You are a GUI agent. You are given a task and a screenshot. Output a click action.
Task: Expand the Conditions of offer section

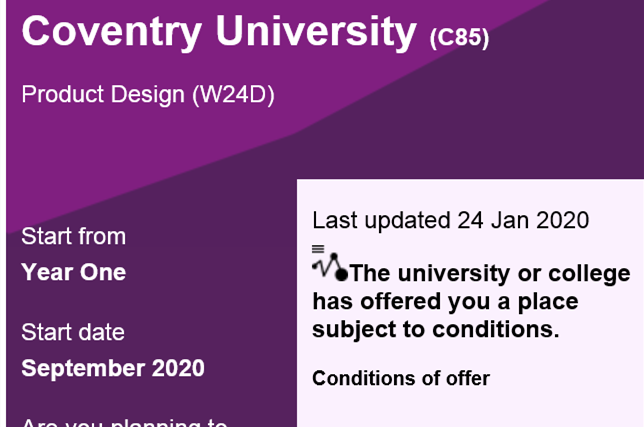point(401,378)
